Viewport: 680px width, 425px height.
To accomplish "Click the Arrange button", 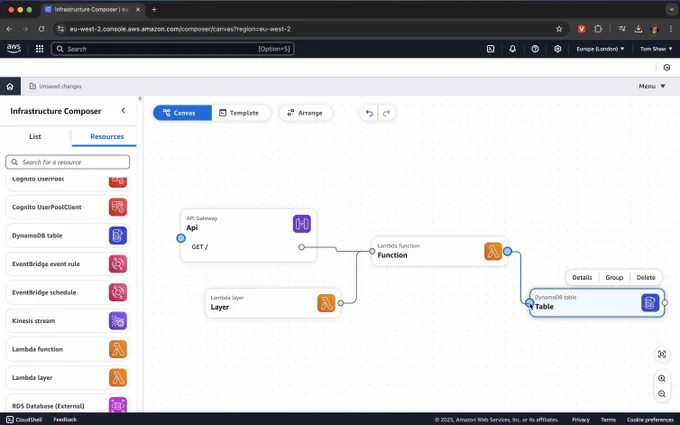I will pyautogui.click(x=305, y=113).
